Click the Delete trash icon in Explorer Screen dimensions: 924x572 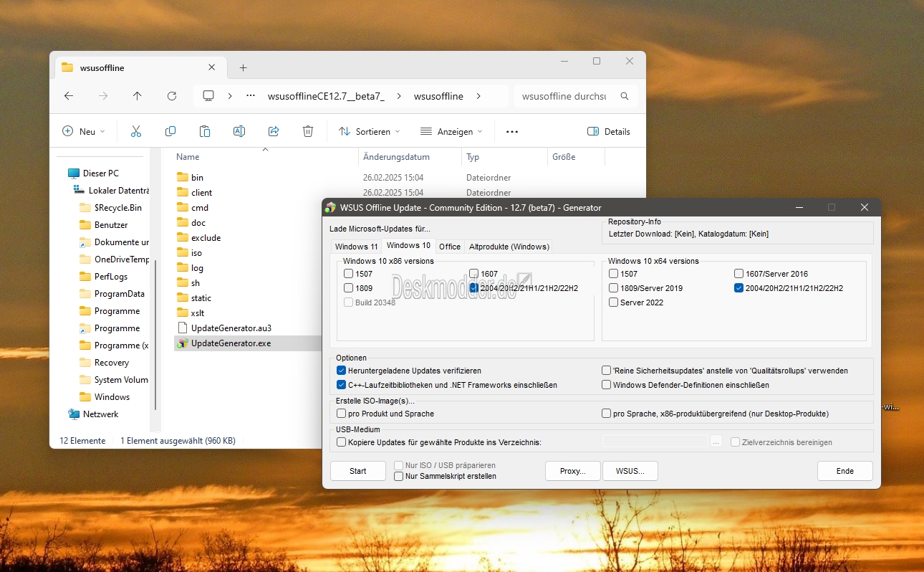pyautogui.click(x=308, y=131)
